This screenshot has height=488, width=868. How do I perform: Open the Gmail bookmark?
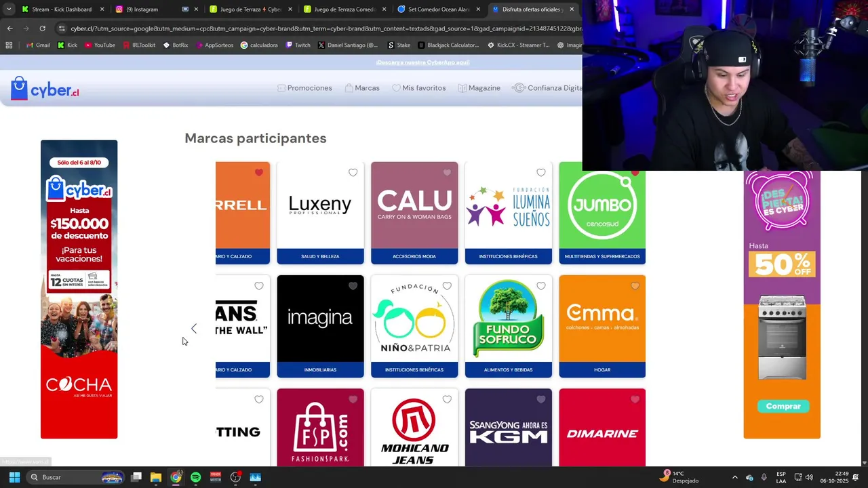click(37, 45)
